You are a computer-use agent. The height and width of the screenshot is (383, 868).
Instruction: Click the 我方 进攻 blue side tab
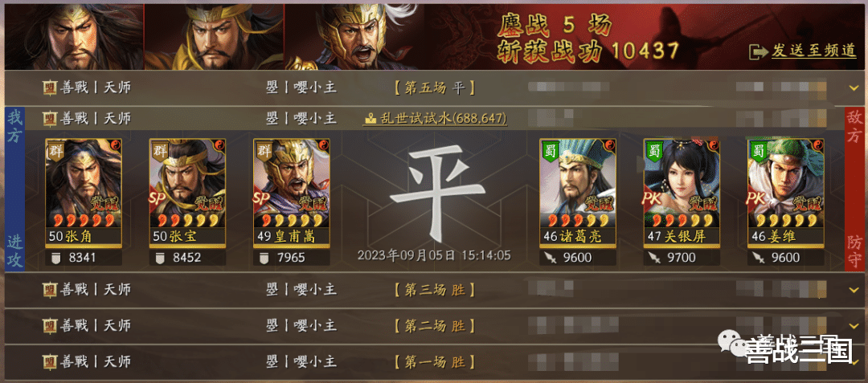[x=14, y=189]
